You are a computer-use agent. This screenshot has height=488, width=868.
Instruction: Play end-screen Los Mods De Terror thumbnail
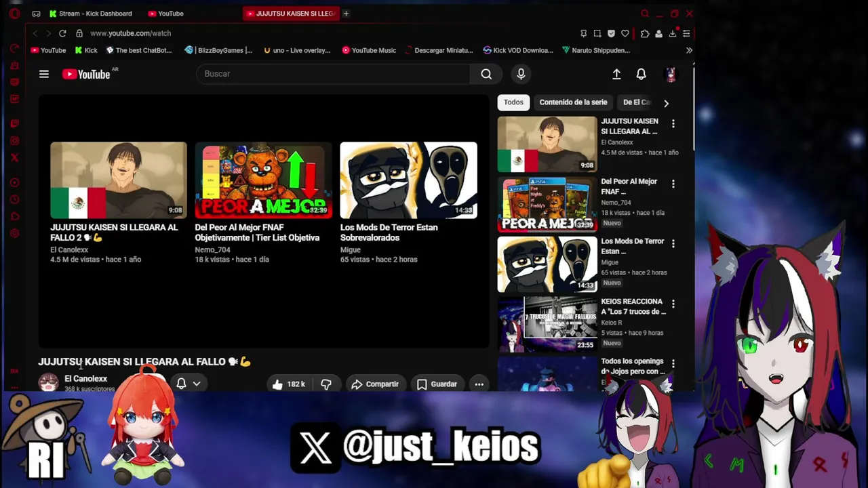pos(408,180)
